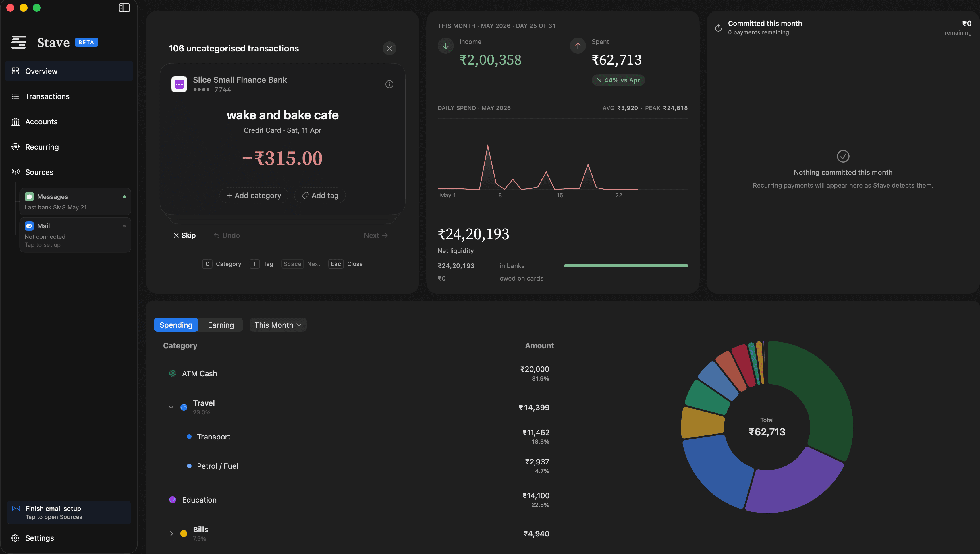Close the uncategorised transactions panel
Image resolution: width=980 pixels, height=554 pixels.
point(389,48)
